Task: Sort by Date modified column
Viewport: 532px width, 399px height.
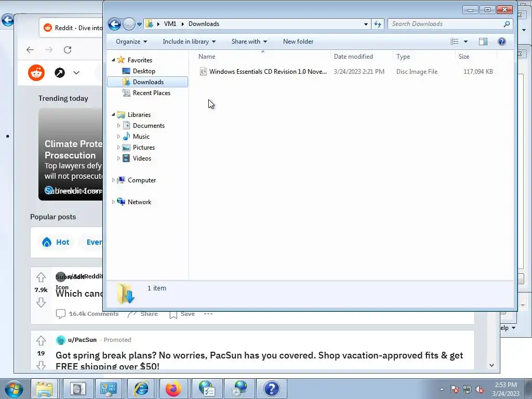Action: (362, 57)
